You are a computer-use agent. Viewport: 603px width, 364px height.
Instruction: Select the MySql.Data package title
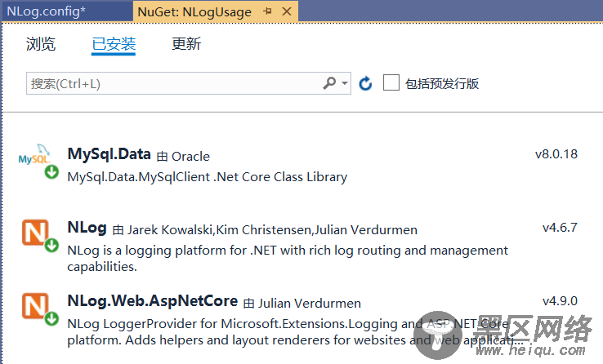(x=109, y=154)
